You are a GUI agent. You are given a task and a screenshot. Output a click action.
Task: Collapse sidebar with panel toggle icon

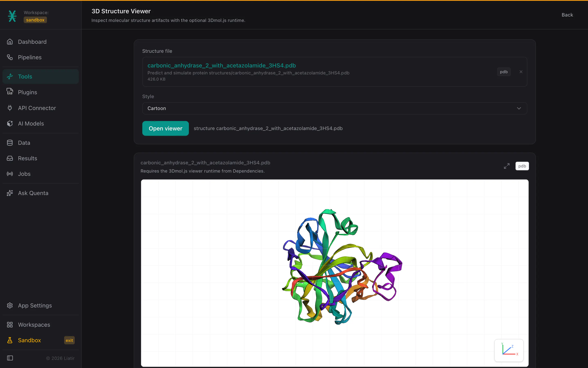pos(10,358)
